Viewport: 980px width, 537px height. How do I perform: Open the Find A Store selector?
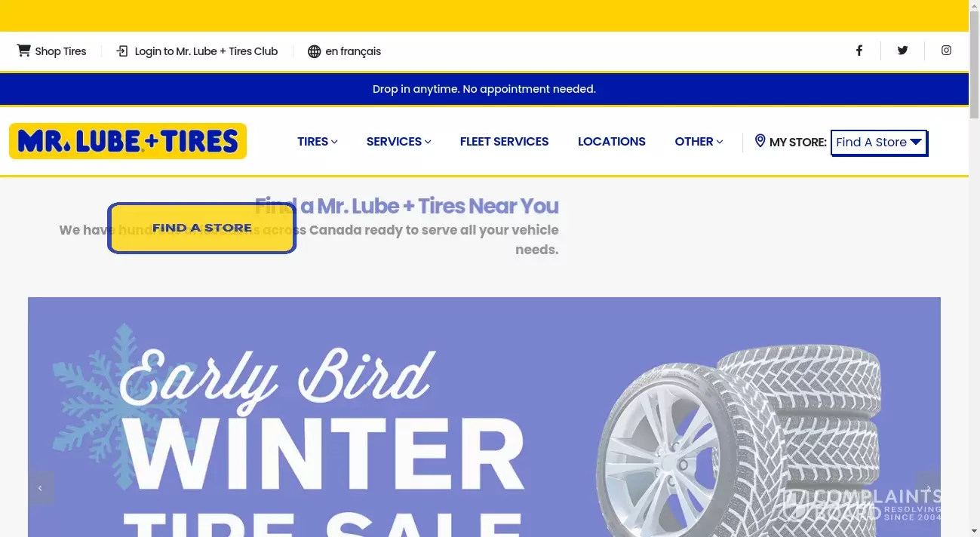pyautogui.click(x=879, y=143)
